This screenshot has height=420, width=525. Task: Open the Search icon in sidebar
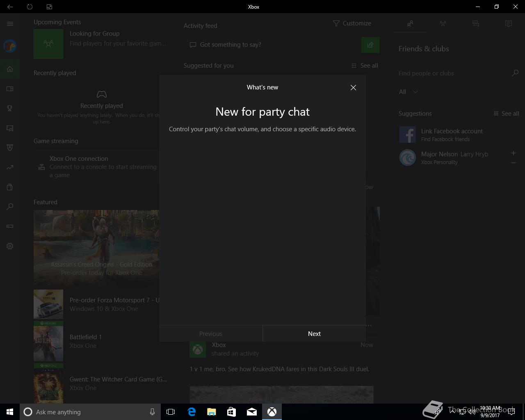(10, 207)
